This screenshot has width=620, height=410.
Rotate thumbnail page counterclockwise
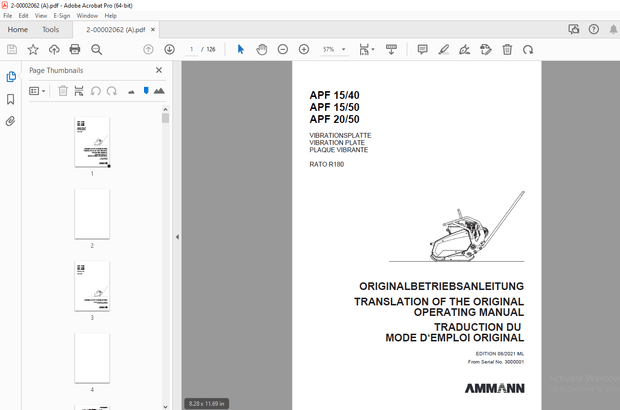point(96,91)
